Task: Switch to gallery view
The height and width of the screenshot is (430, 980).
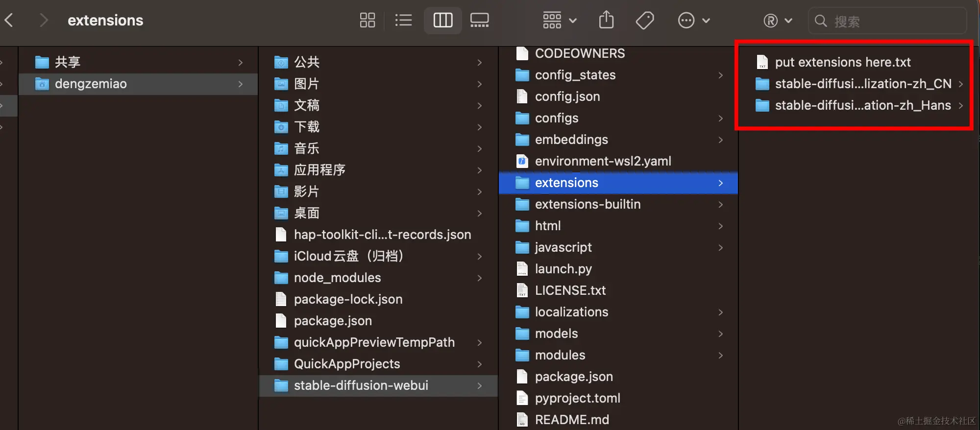Action: [479, 20]
